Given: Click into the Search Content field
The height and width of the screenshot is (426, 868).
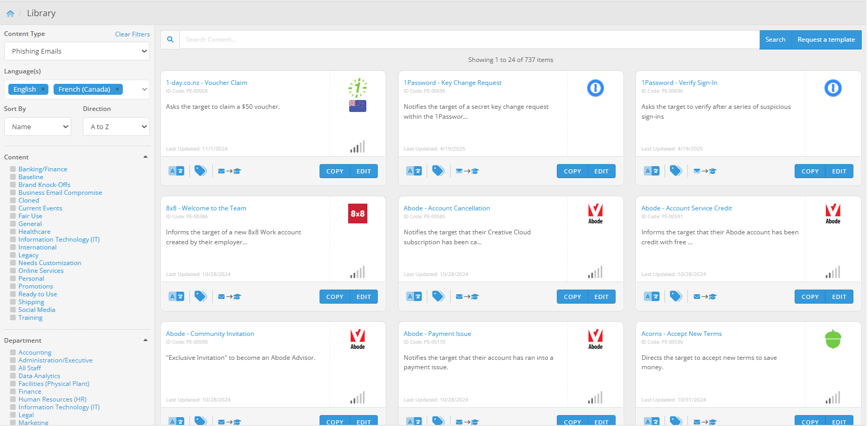Looking at the screenshot, I should [x=468, y=40].
